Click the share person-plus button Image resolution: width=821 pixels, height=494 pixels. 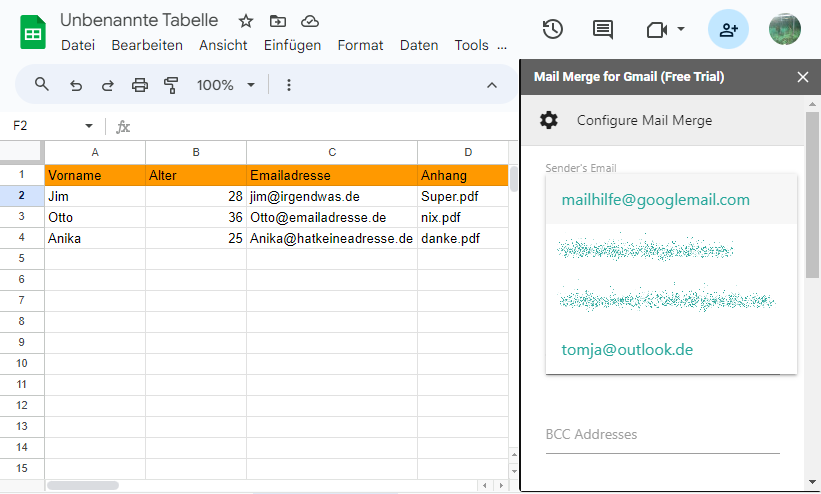(728, 29)
